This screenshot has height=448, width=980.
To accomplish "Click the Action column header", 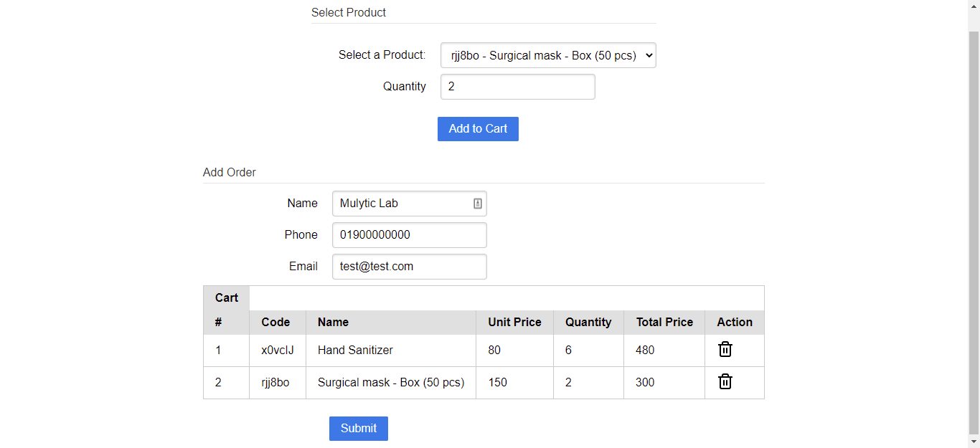I will 735,323.
